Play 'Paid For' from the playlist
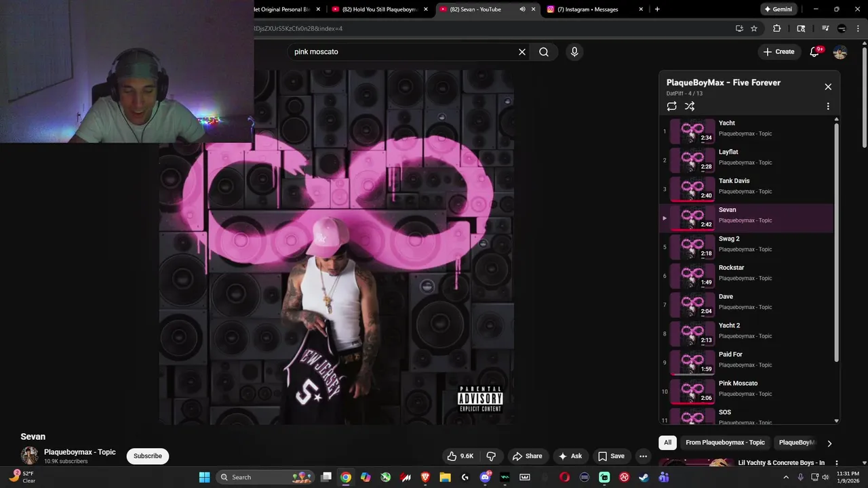Image resolution: width=868 pixels, height=488 pixels. tap(746, 363)
